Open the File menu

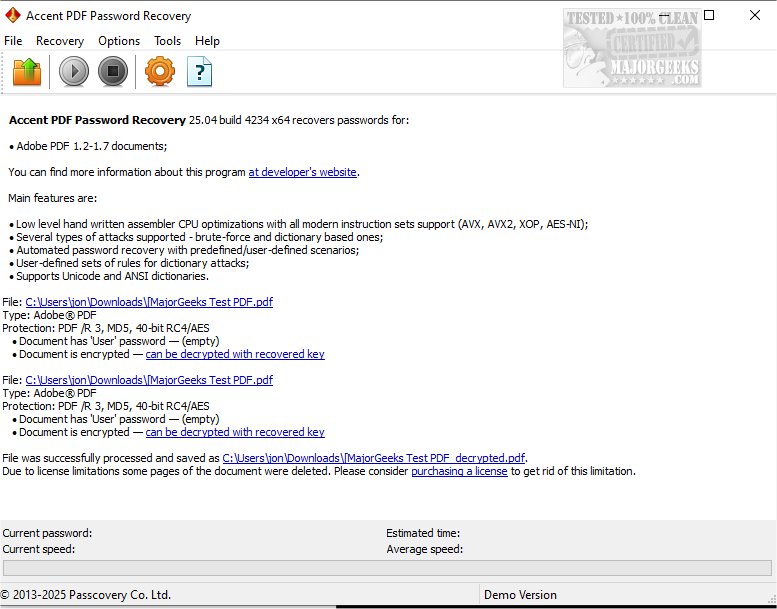click(13, 41)
